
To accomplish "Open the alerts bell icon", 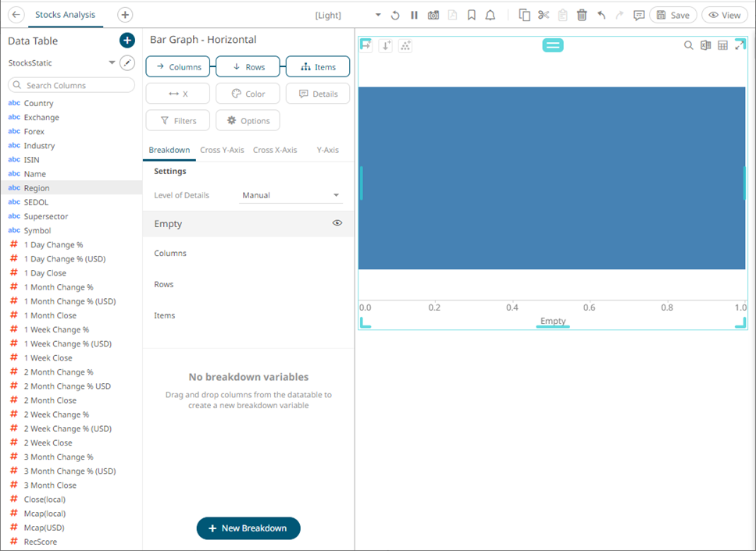I will [x=490, y=15].
